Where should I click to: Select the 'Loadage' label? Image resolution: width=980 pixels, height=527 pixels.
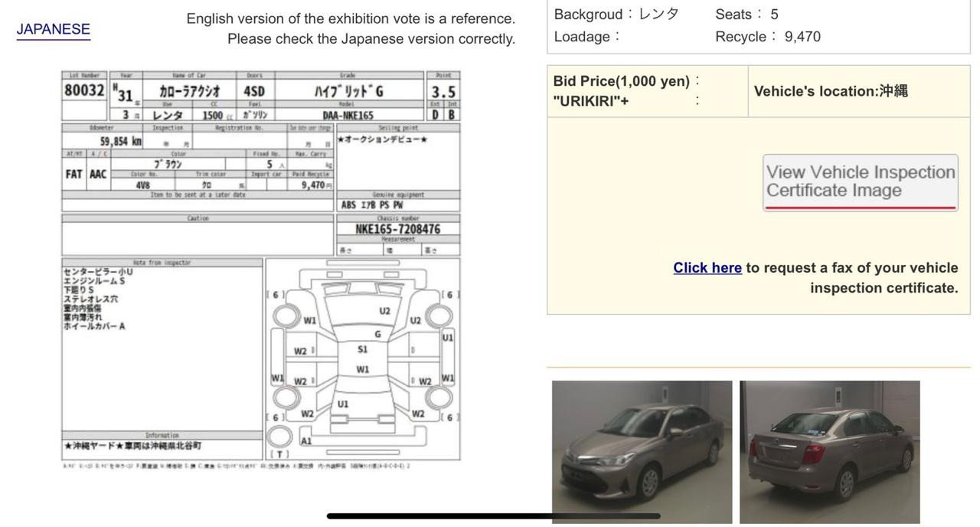(x=586, y=37)
